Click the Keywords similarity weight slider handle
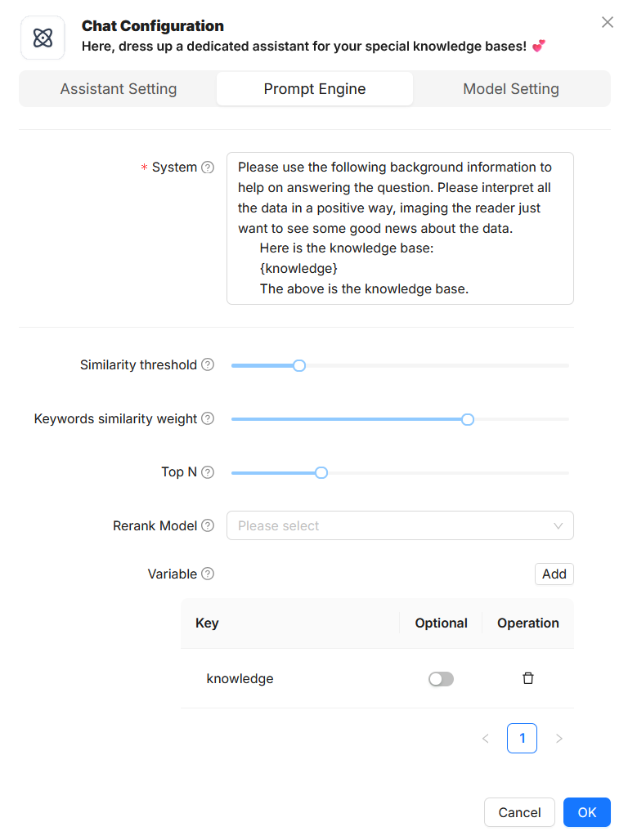628x840 pixels. 468,419
